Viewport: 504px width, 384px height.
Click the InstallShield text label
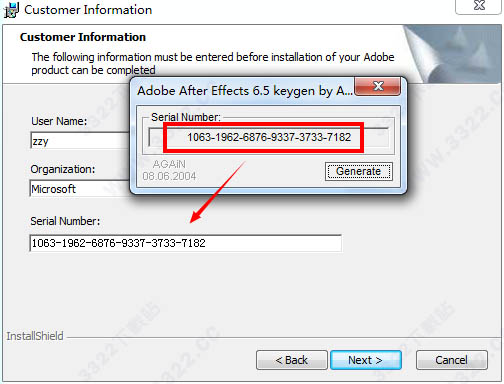35,336
